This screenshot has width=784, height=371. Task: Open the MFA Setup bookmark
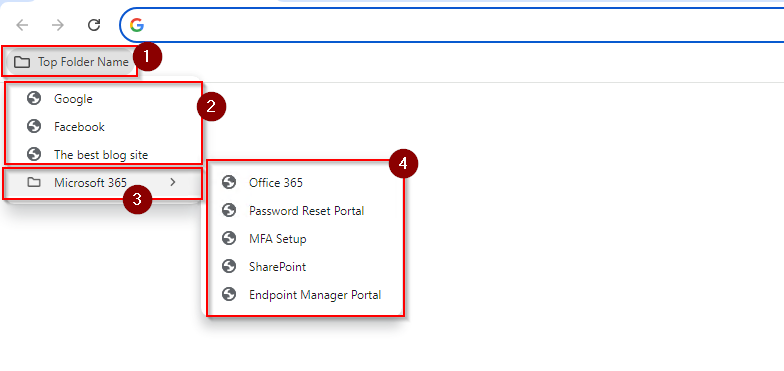305,239
